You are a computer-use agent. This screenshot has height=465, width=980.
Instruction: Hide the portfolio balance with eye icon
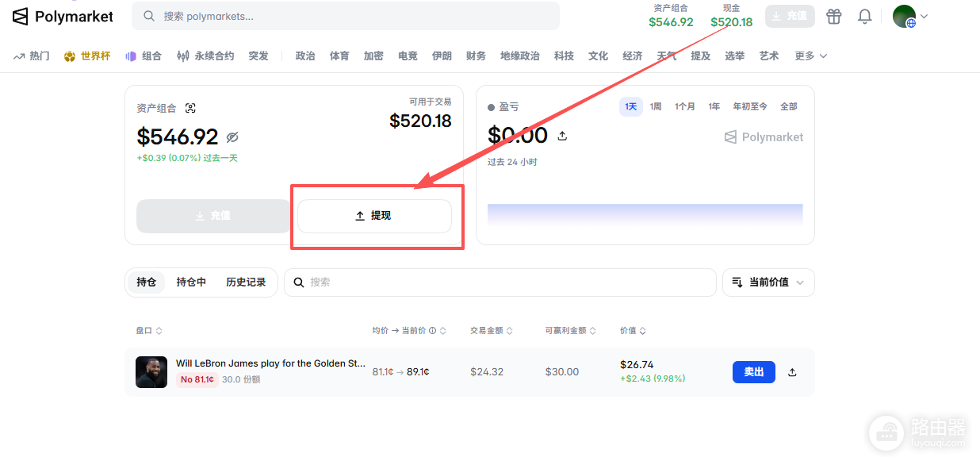click(232, 137)
